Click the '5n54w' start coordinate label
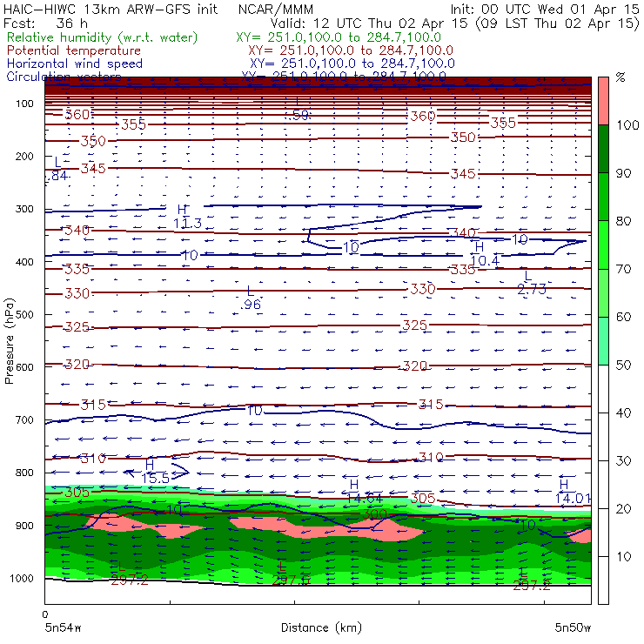The width and height of the screenshot is (644, 644). pos(64,627)
